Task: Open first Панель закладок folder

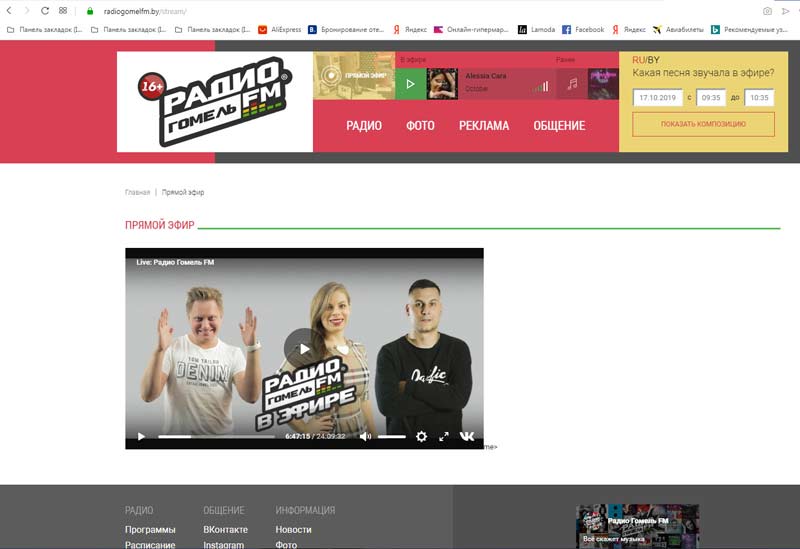Action: (44, 30)
